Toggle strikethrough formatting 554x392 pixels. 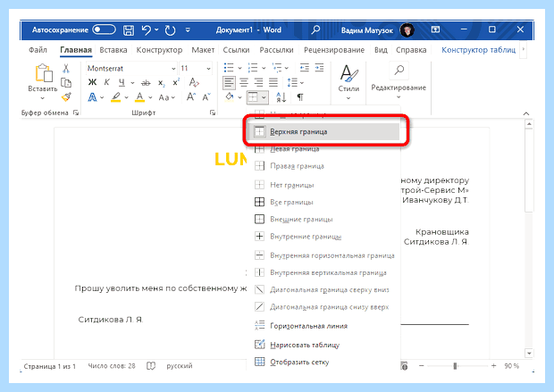(x=146, y=83)
